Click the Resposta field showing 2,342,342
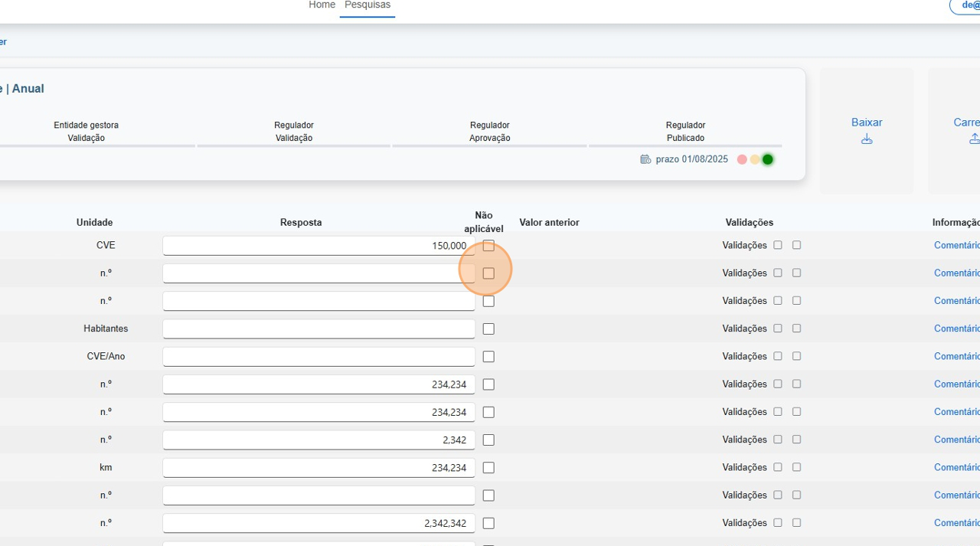The width and height of the screenshot is (980, 546). [x=318, y=523]
